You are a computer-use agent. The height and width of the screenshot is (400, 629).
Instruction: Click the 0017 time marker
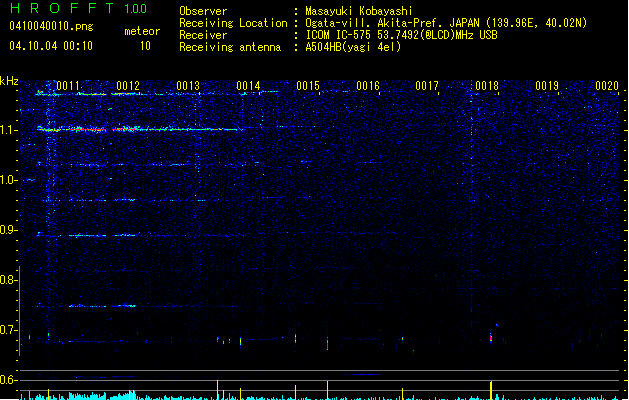point(427,86)
